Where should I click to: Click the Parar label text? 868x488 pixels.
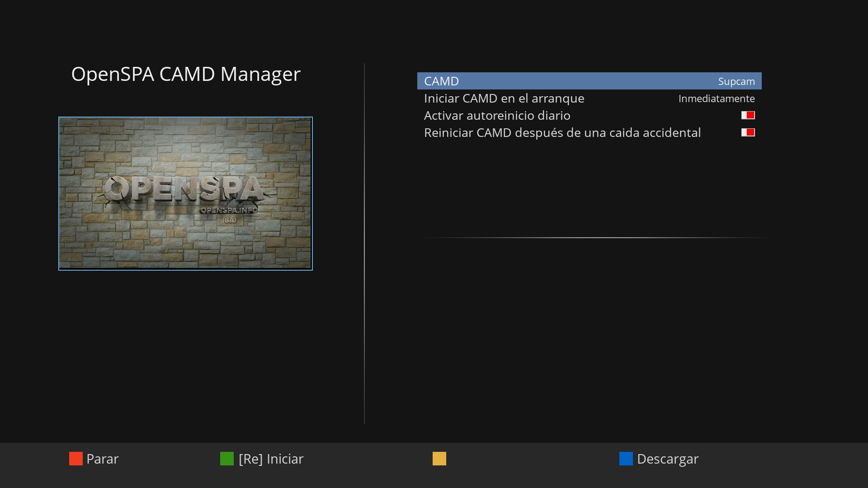point(102,459)
